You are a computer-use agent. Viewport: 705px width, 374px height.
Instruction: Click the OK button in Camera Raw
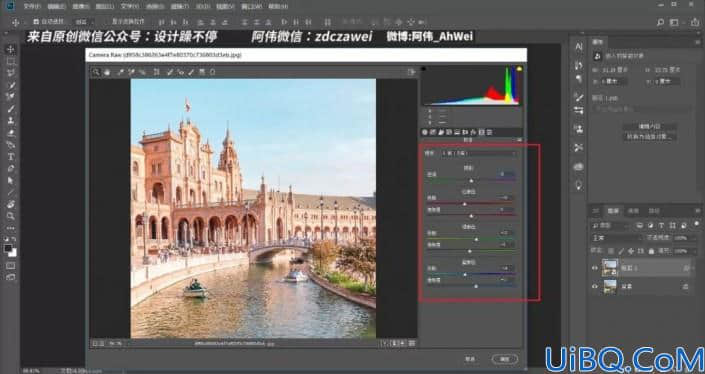[x=505, y=359]
